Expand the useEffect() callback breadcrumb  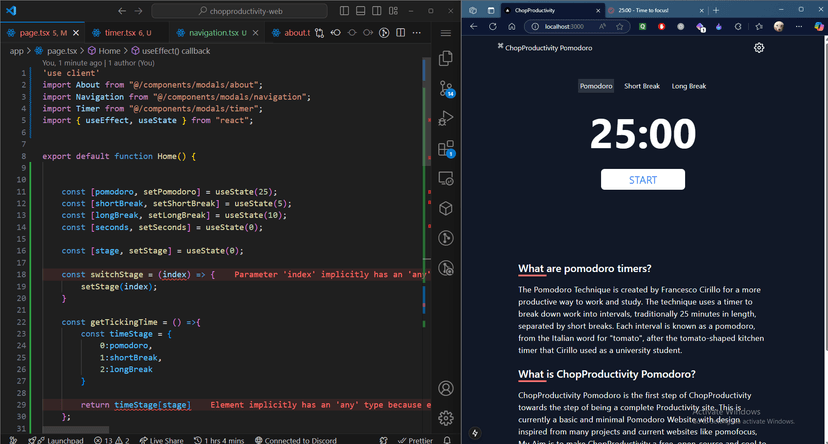click(169, 50)
